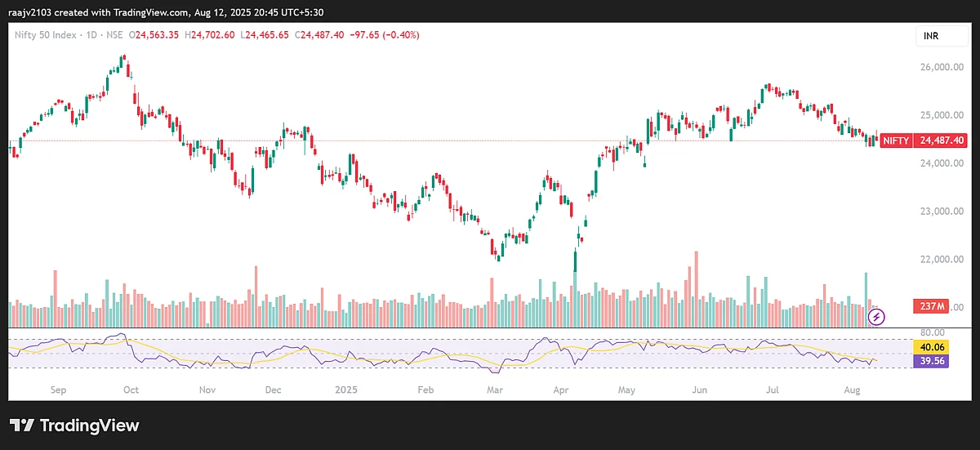Click the RSI value 40.06 label
Viewport: 980px width, 450px height.
click(x=931, y=347)
